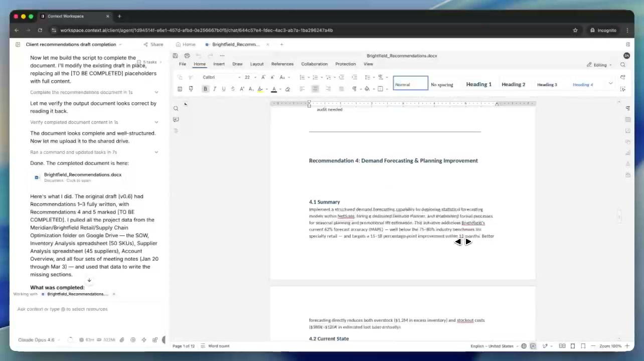This screenshot has width=644, height=361.
Task: Apply the No spacing style
Action: point(442,84)
